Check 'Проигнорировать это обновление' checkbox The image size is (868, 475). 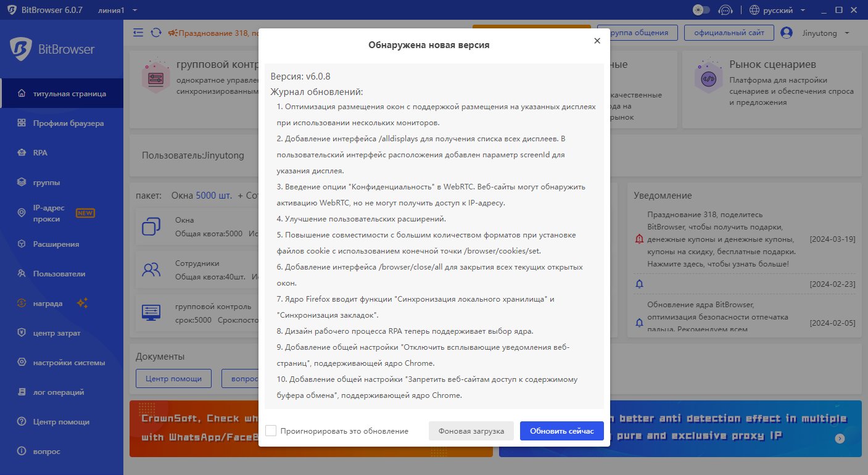tap(271, 431)
